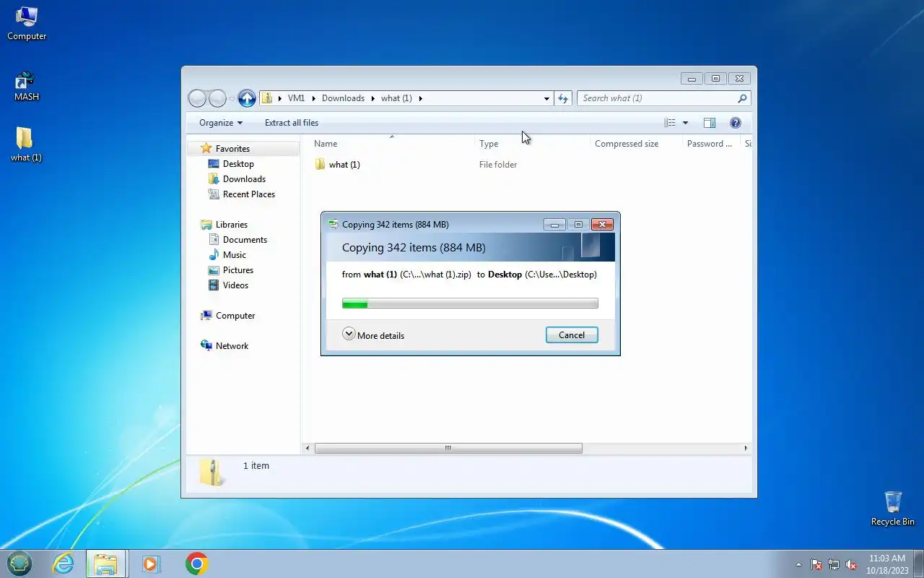The width and height of the screenshot is (924, 578).
Task: Open the clock showing 11:03 AM
Action: point(886,564)
